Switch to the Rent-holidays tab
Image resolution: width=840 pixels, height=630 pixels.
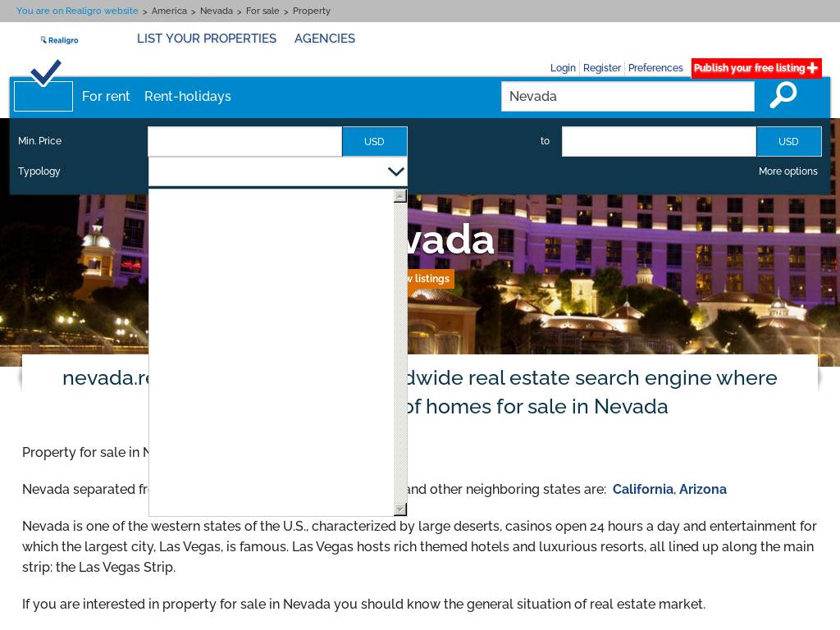188,96
